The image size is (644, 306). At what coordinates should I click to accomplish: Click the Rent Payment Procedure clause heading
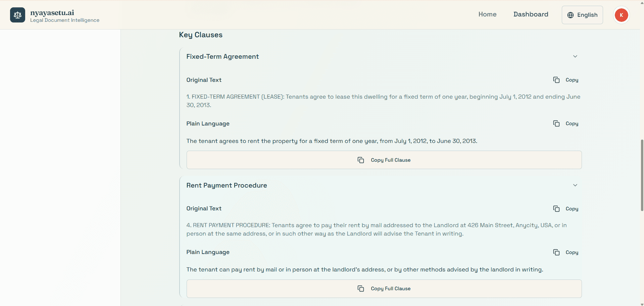coord(227,186)
